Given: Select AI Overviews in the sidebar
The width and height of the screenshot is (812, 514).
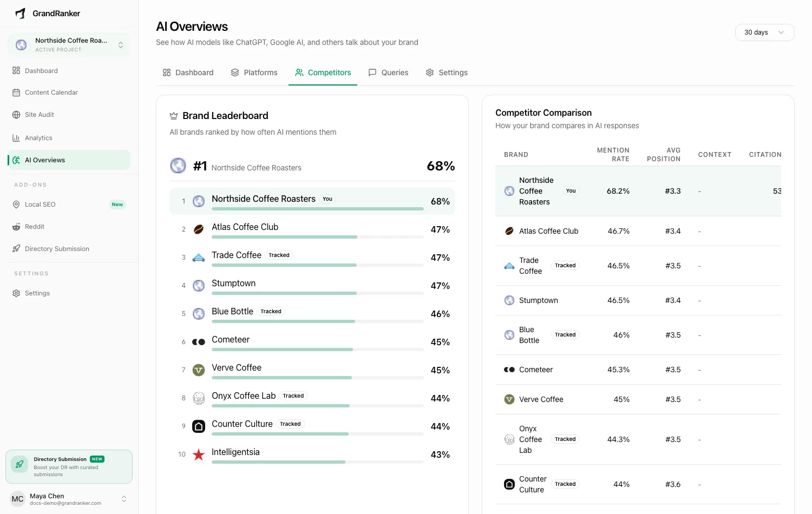Looking at the screenshot, I should point(69,160).
